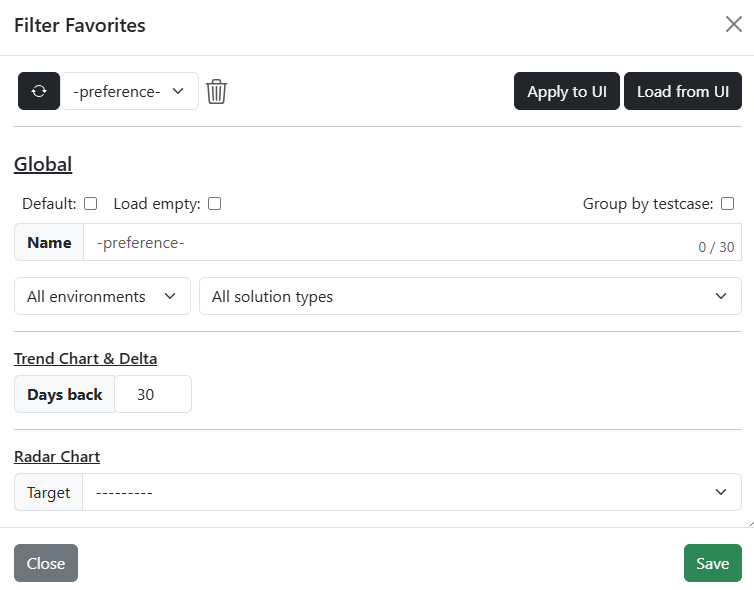754x590 pixels.
Task: Click the Days back number field
Action: pyautogui.click(x=152, y=394)
